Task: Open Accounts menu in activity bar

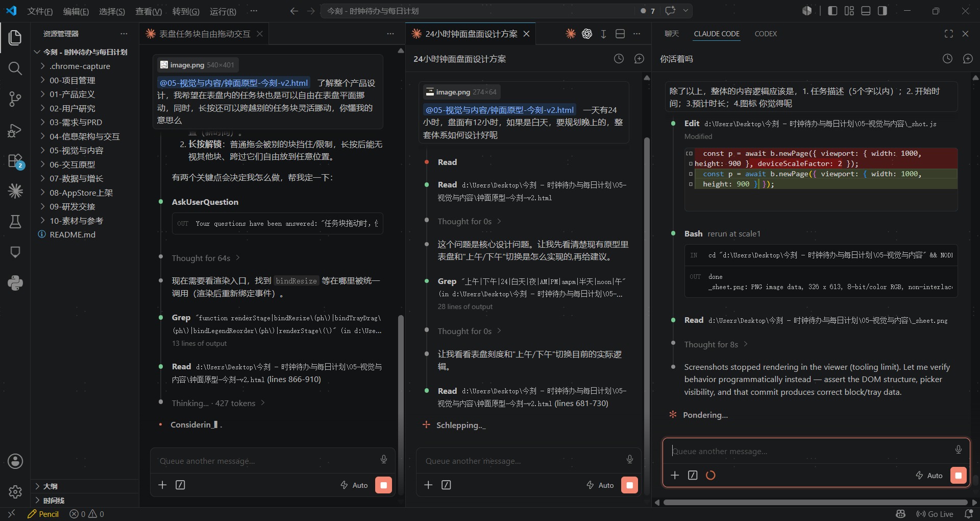Action: [15, 461]
